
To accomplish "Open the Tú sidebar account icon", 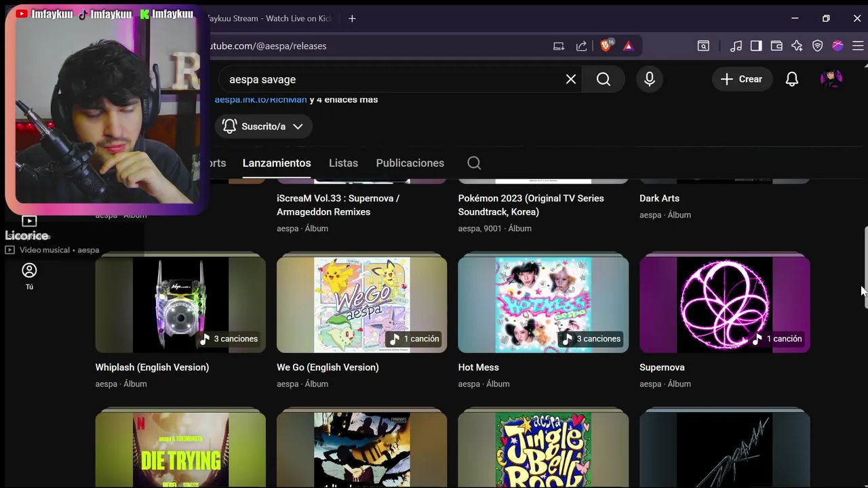I will coord(29,276).
